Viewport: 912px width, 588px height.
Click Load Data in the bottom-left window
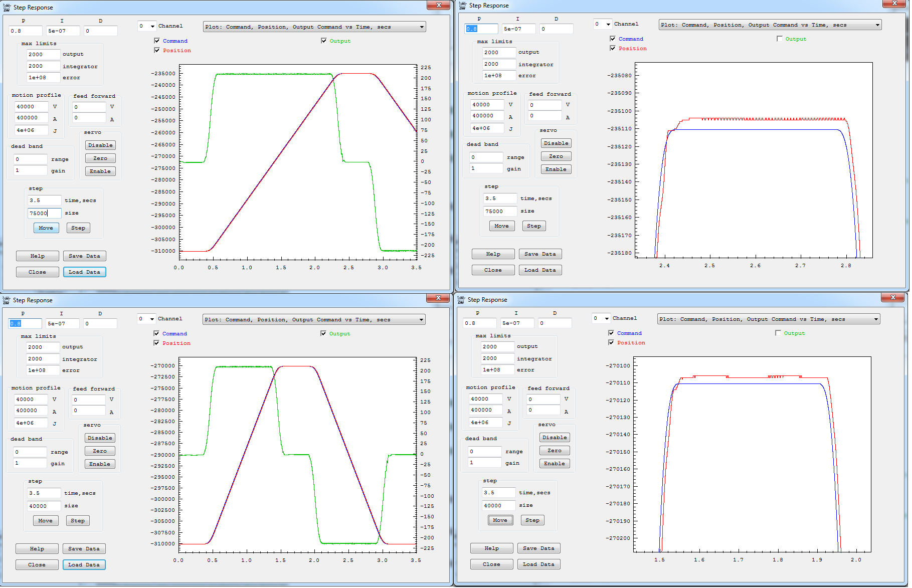[84, 565]
